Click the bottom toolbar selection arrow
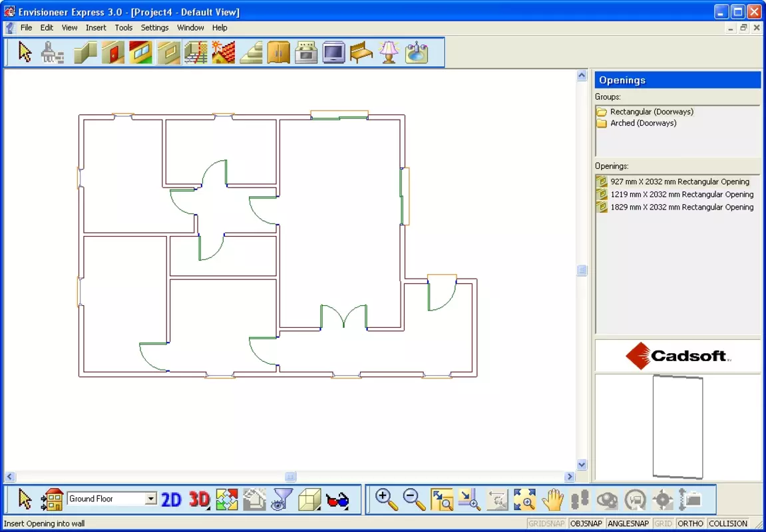Viewport: 766px width, 532px height. pos(25,499)
